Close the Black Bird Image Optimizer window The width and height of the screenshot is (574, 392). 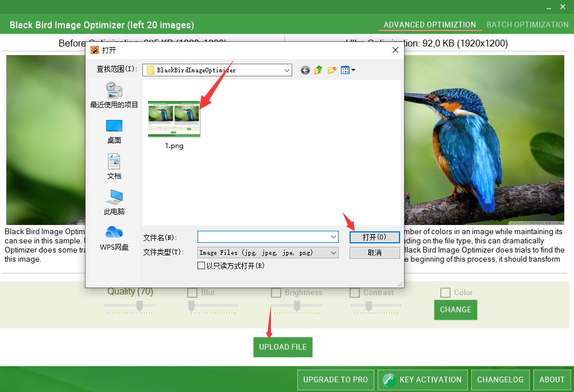(563, 7)
